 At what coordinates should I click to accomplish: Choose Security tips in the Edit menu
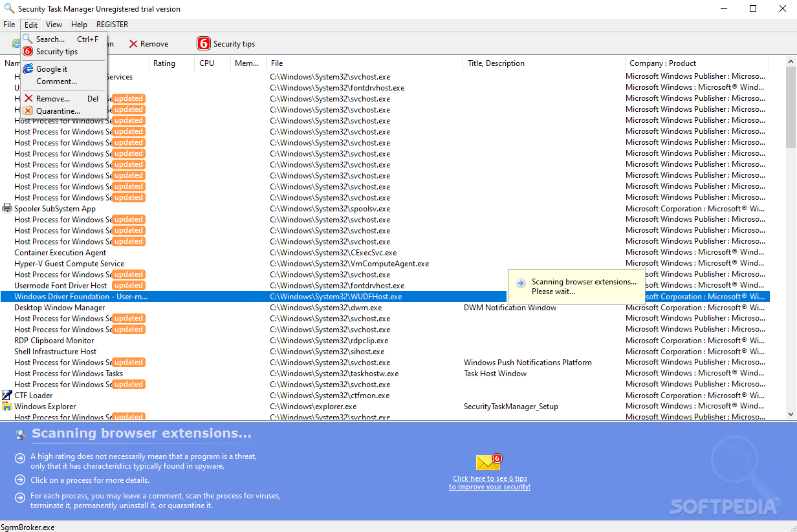click(63, 52)
